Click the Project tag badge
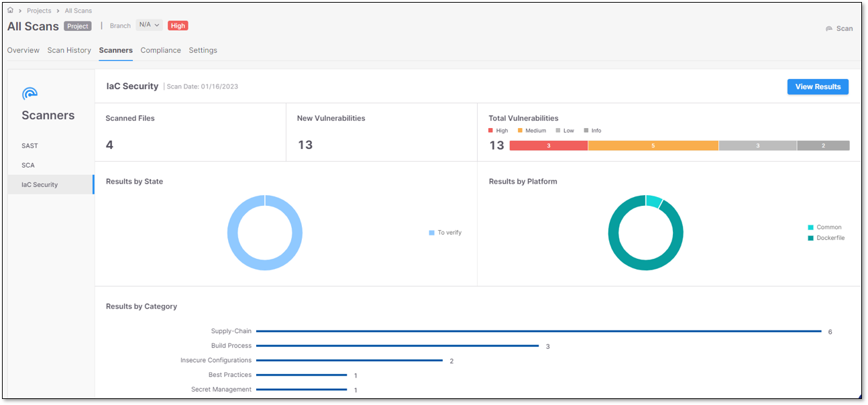 pyautogui.click(x=78, y=26)
